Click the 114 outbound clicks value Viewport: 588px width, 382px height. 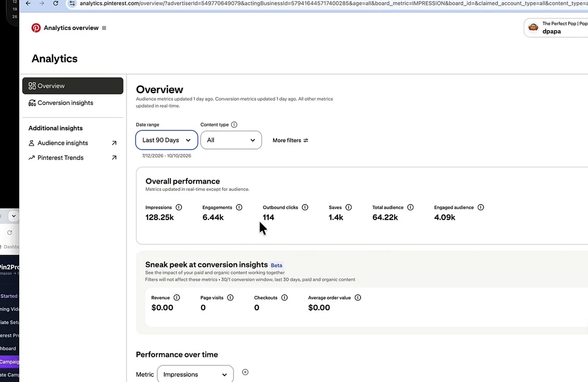(x=268, y=217)
